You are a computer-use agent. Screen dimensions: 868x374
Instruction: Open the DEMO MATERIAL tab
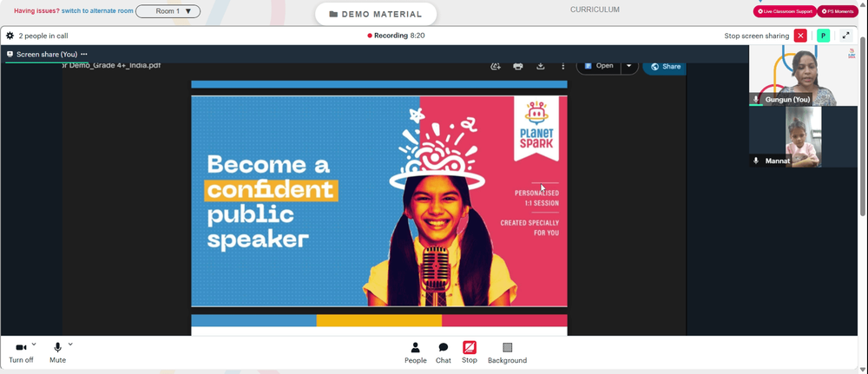376,15
